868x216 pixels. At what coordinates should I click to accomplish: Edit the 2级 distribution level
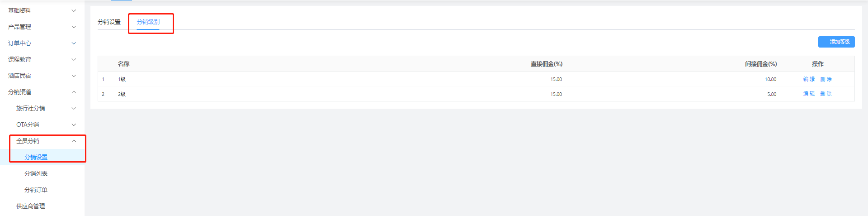pyautogui.click(x=809, y=94)
